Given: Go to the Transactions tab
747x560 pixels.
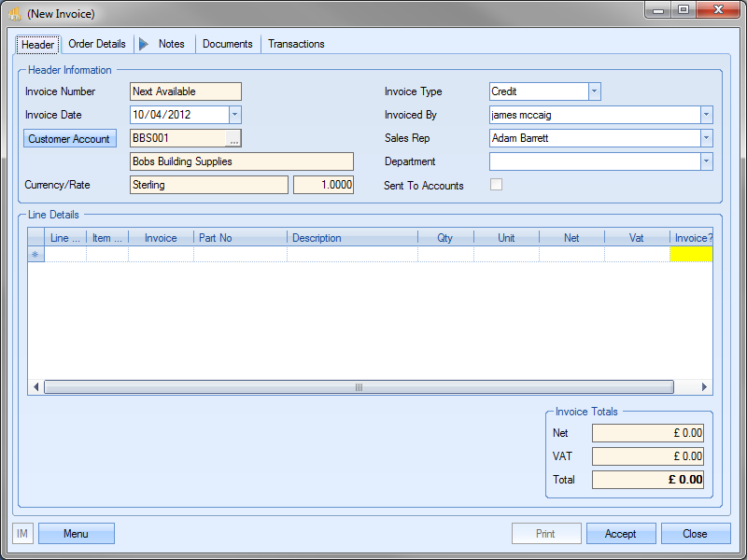Looking at the screenshot, I should coord(296,44).
